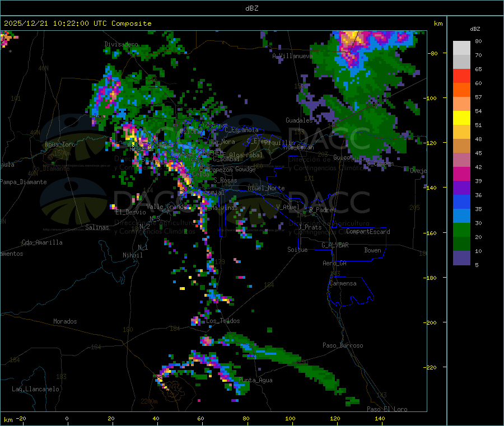Click the Cda_Amarilla place label
504x426 pixels.
tap(42, 242)
